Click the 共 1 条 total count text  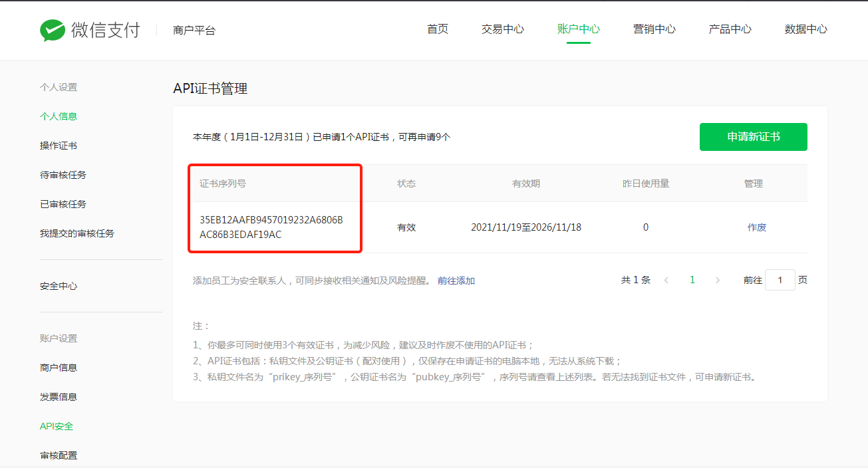tap(636, 281)
